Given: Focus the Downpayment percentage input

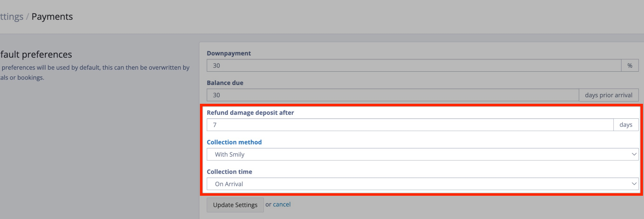Looking at the screenshot, I should [413, 66].
